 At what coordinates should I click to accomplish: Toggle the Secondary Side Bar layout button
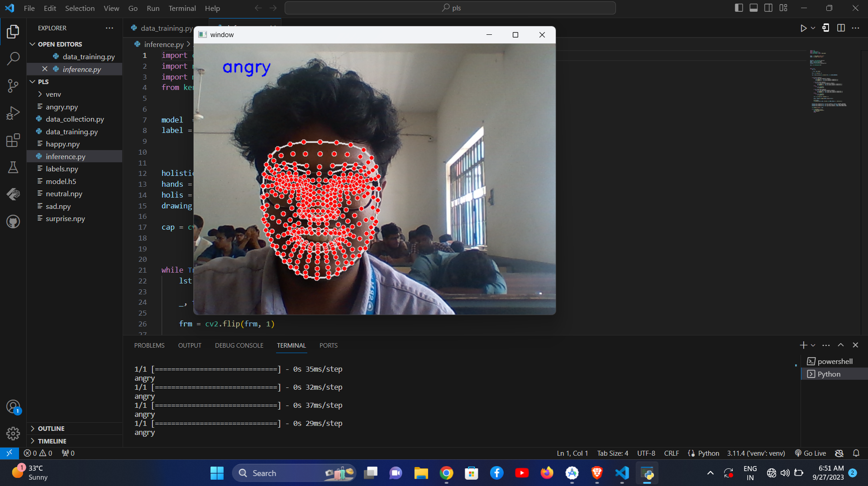point(768,8)
